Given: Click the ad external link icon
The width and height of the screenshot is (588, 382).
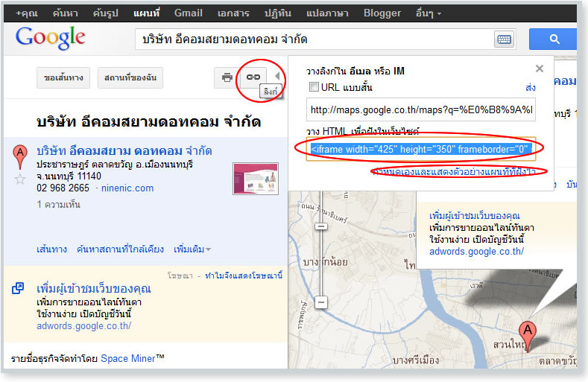Looking at the screenshot, I should coord(18,288).
